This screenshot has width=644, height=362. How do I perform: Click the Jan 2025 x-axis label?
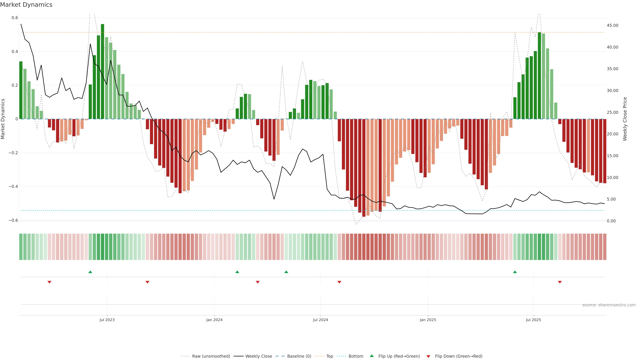point(428,320)
